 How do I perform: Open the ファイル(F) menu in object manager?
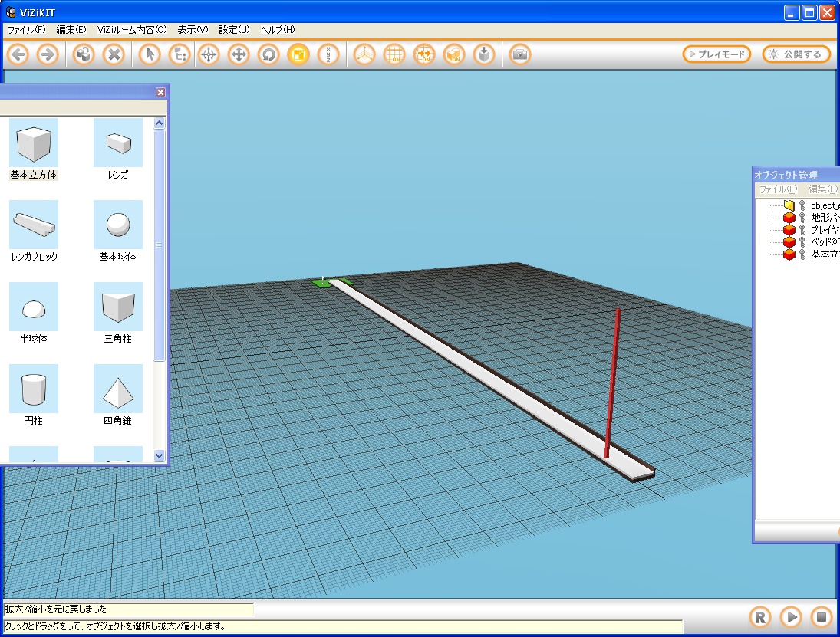(x=777, y=189)
